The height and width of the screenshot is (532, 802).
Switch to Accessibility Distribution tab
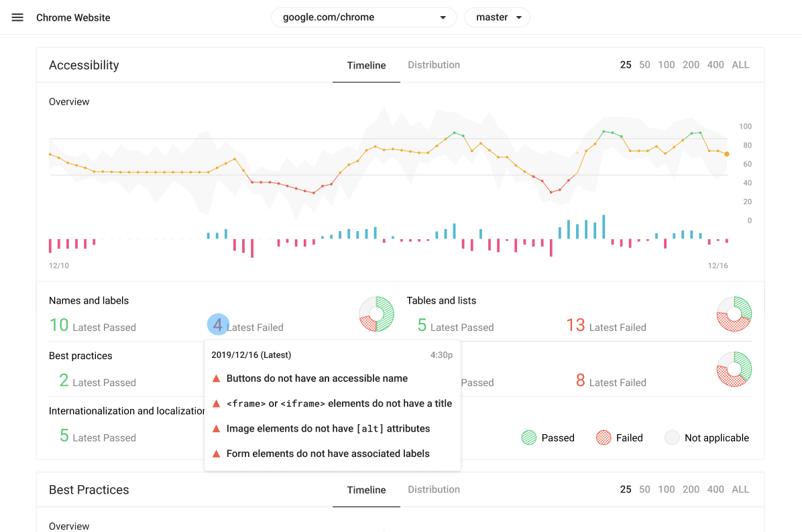coord(434,65)
